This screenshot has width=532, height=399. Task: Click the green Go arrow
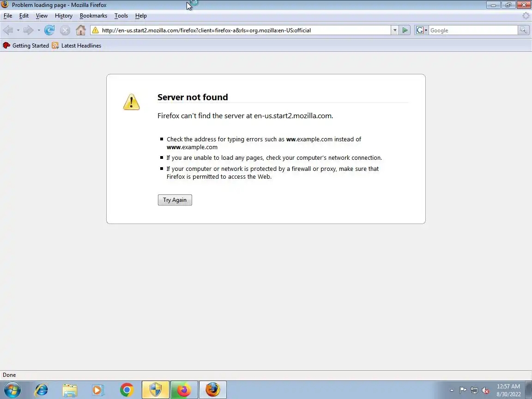click(x=405, y=30)
